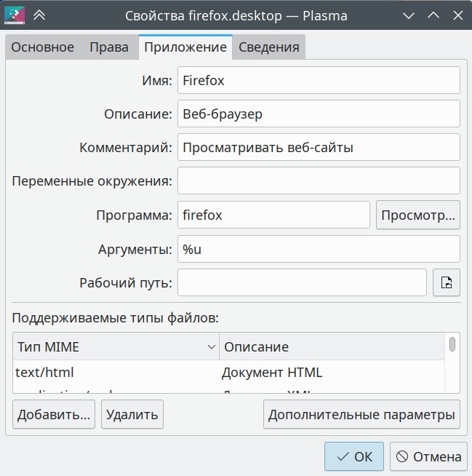Confirm with the OK button

(354, 456)
